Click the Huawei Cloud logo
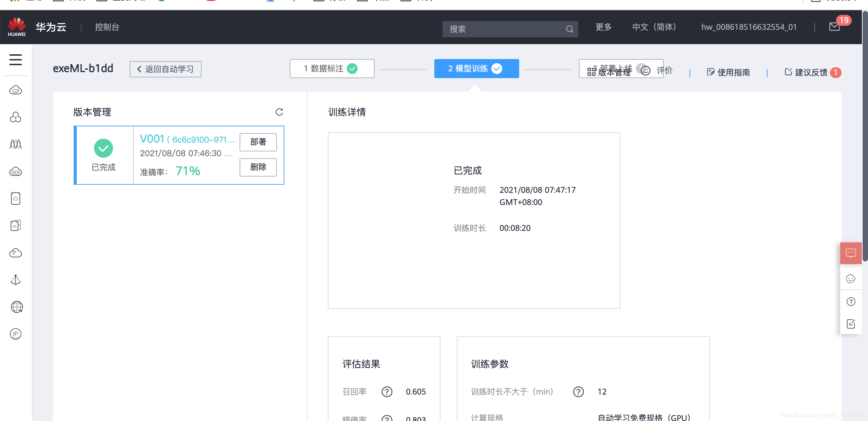 [x=17, y=27]
